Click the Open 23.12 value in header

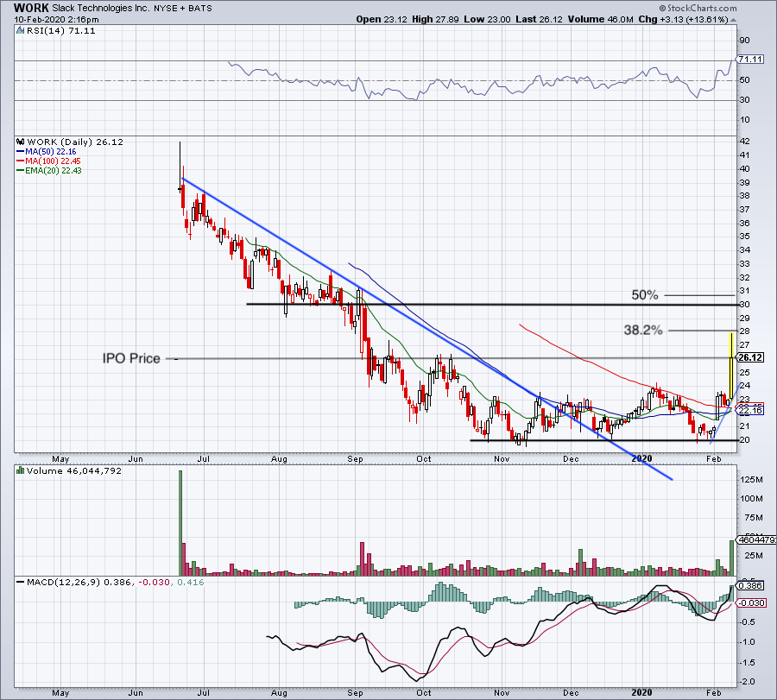[x=382, y=19]
